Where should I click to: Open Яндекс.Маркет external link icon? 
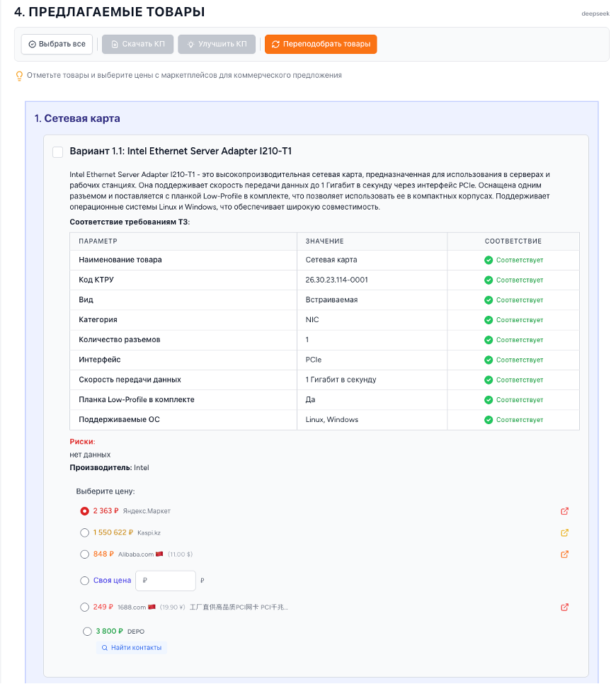564,511
